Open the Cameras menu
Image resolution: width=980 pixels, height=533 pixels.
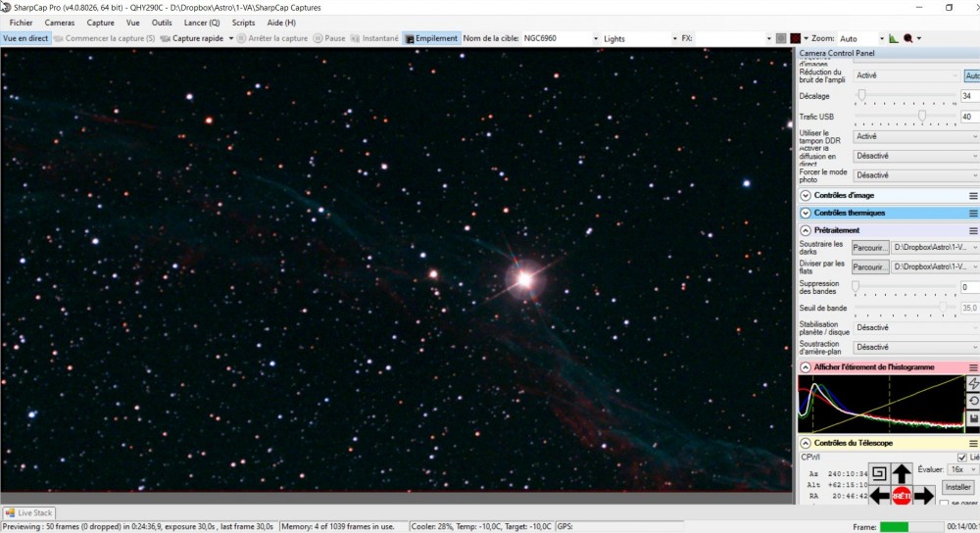pyautogui.click(x=60, y=23)
